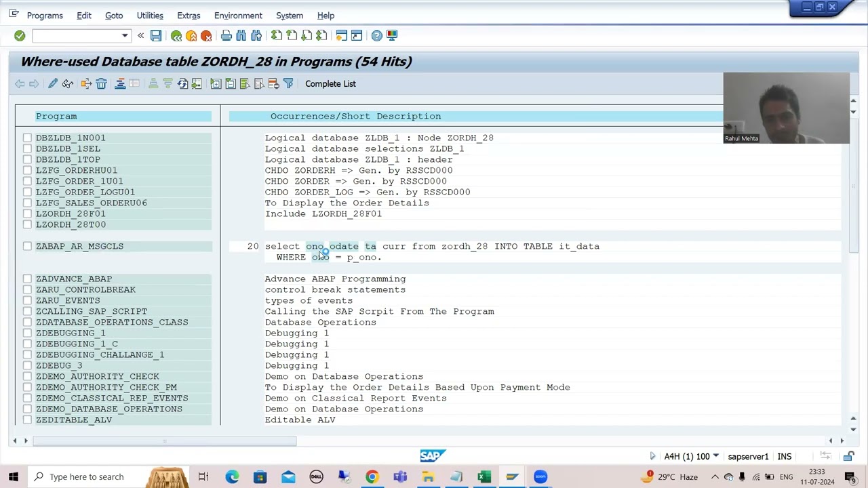The width and height of the screenshot is (868, 488).
Task: Tick the checkbox for ZADVANCE_ABAP
Action: coord(27,279)
